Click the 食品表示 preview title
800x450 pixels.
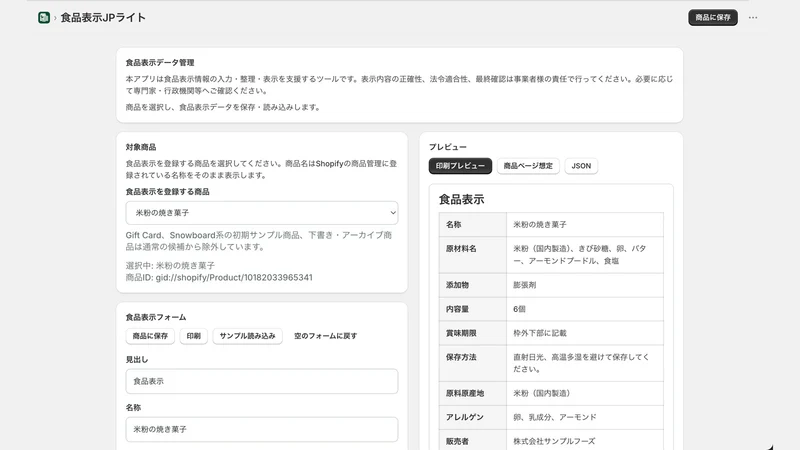461,199
